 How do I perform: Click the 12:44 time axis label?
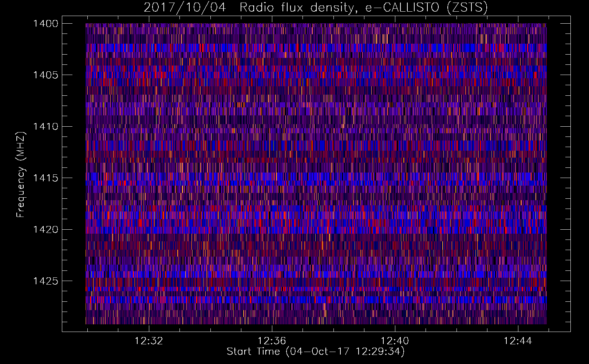[518, 341]
